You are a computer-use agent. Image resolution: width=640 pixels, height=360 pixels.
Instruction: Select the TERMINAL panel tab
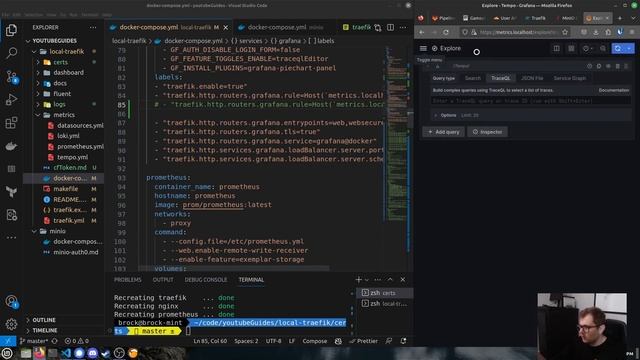251,280
